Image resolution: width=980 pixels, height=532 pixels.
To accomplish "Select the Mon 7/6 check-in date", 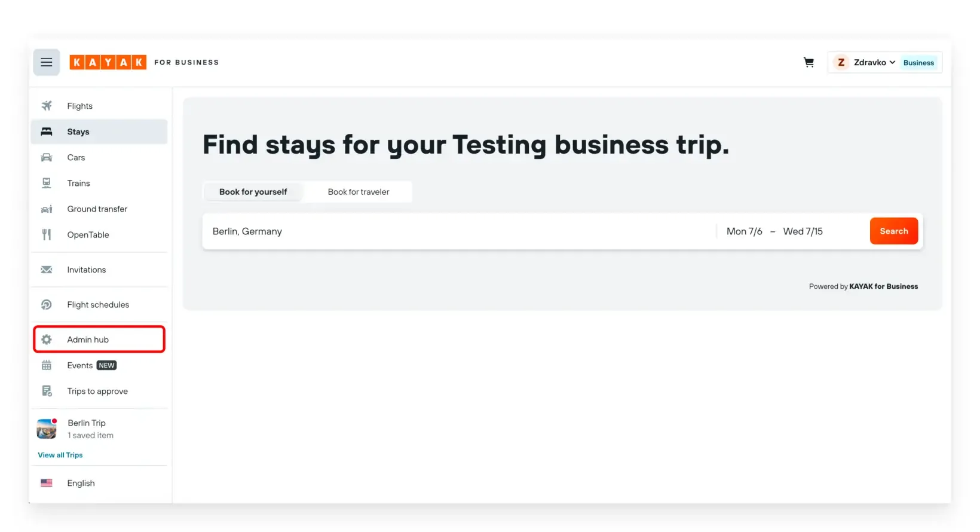I will (745, 231).
